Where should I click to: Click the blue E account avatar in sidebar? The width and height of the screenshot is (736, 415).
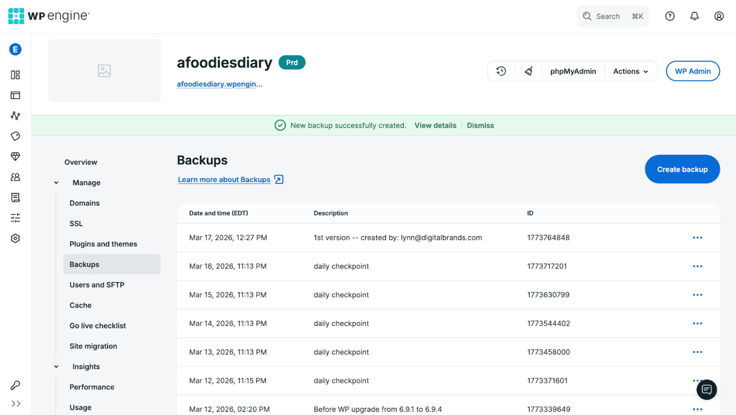pyautogui.click(x=15, y=49)
